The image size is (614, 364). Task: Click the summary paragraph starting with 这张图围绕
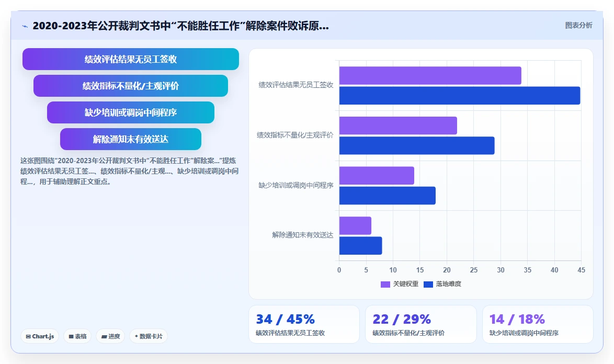pyautogui.click(x=130, y=171)
